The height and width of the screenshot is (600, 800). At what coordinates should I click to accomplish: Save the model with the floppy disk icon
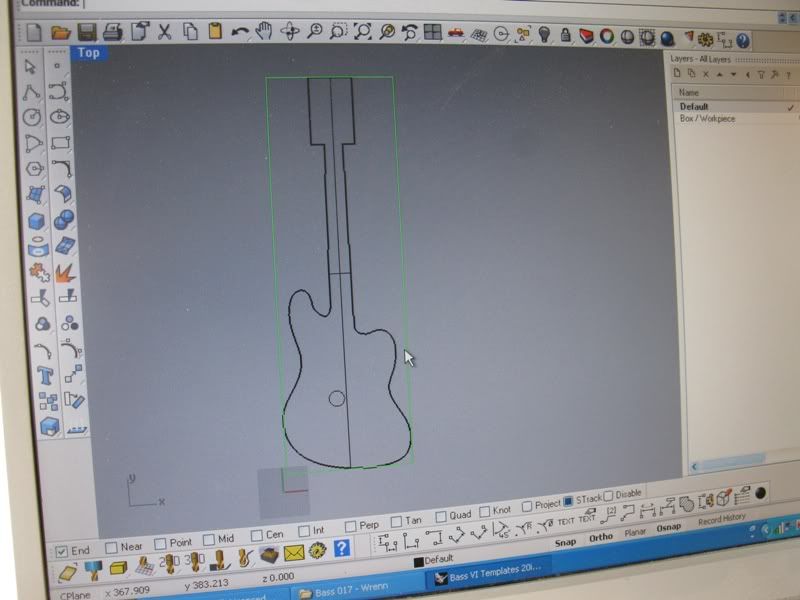(87, 33)
